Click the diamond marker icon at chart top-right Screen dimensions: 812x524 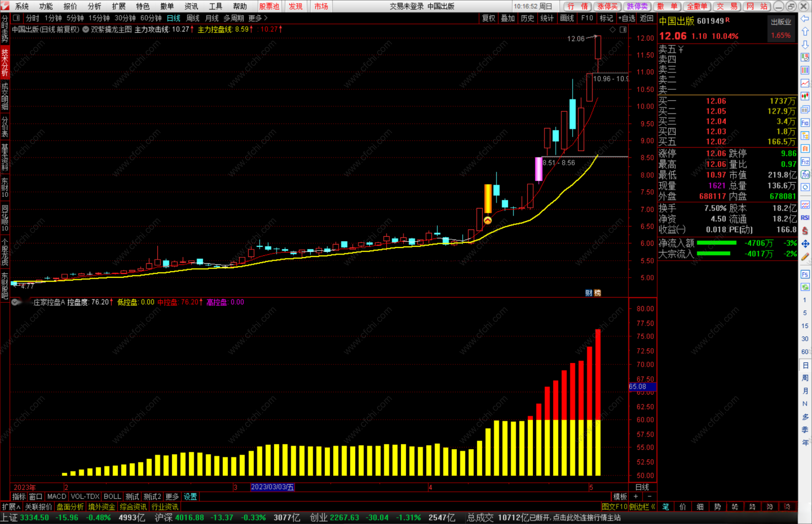pos(613,30)
